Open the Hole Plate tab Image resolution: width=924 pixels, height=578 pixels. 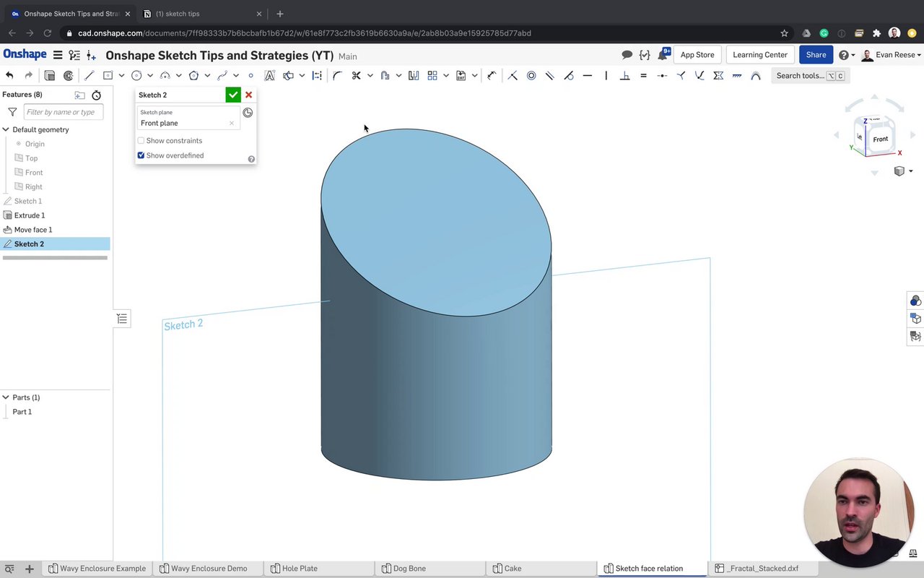pos(299,569)
